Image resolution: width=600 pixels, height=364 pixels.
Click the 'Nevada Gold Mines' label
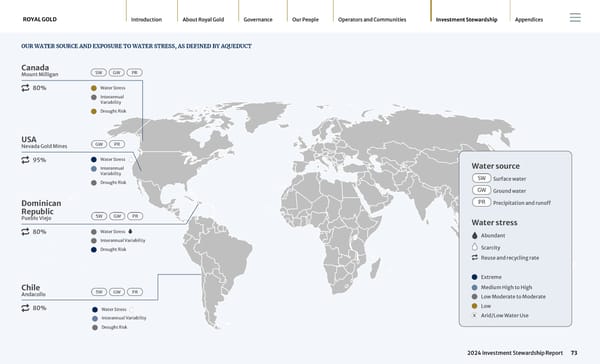click(x=44, y=146)
